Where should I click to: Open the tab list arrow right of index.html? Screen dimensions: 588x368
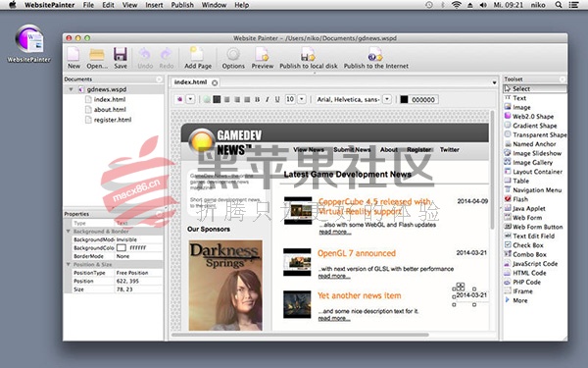(x=494, y=82)
